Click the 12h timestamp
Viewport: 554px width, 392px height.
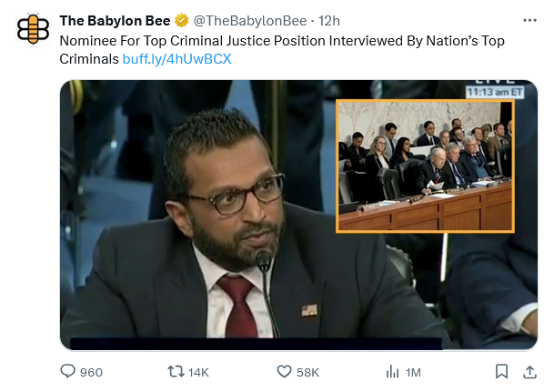pyautogui.click(x=329, y=21)
